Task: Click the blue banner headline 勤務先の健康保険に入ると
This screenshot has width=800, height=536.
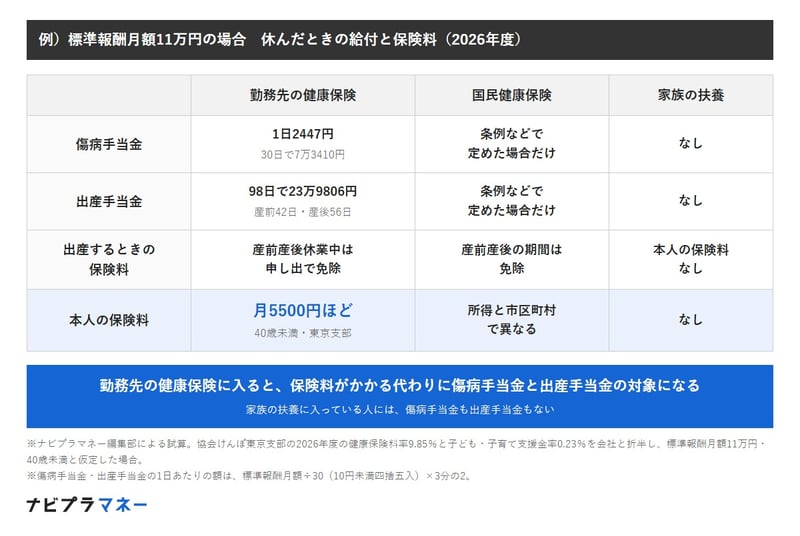Action: (399, 386)
